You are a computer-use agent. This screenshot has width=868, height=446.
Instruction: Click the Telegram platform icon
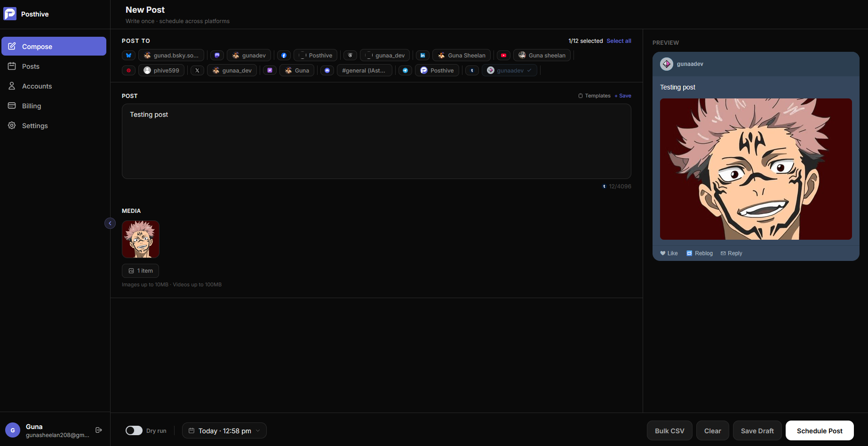405,71
